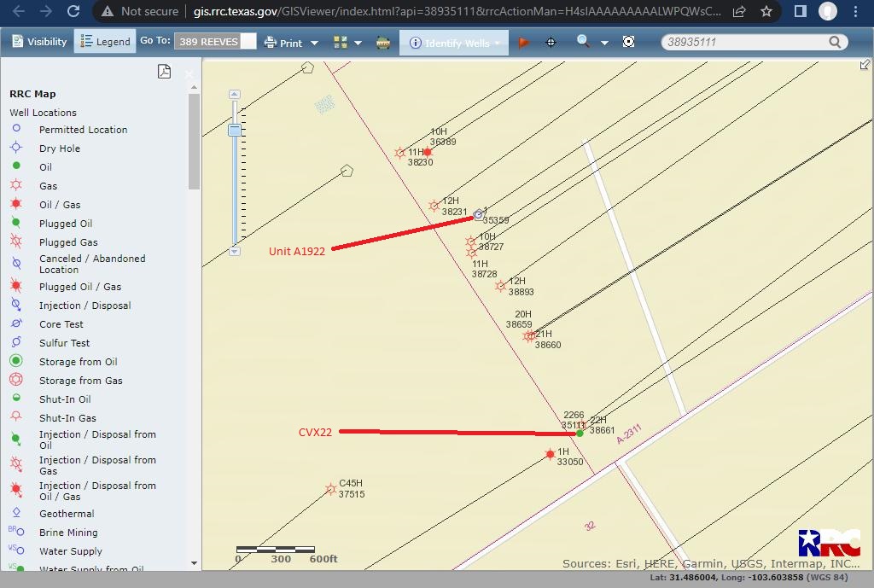
Task: Close the legend panel
Action: [189, 73]
